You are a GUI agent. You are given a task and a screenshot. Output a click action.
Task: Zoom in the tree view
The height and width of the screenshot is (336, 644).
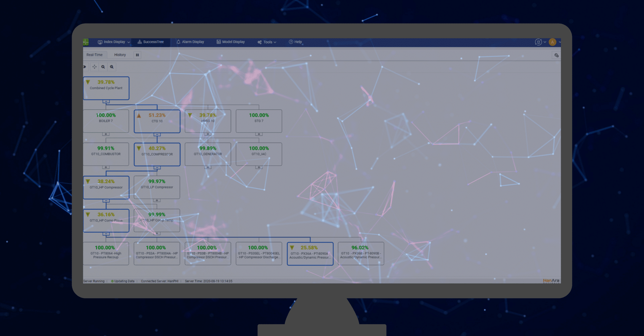(x=112, y=67)
